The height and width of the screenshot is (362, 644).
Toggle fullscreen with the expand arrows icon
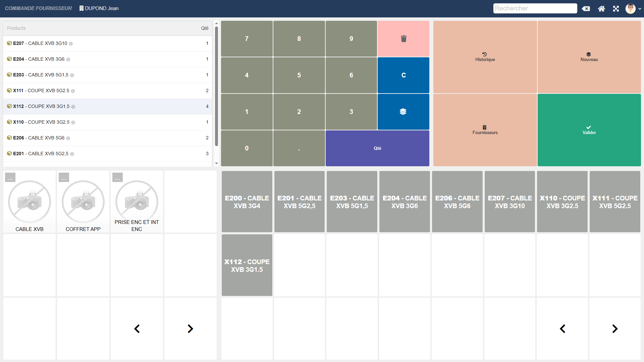coord(616,9)
